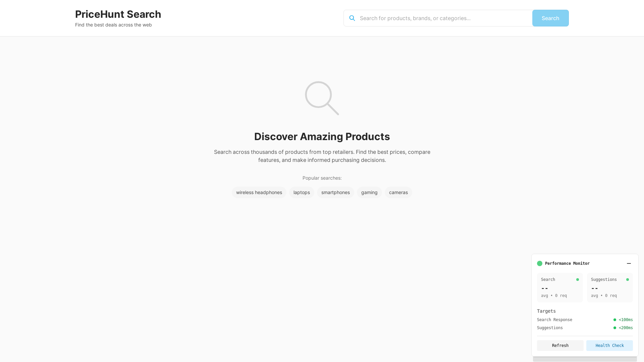Pick the gaming popular search chip
Screen dimensions: 644x362
[369, 192]
